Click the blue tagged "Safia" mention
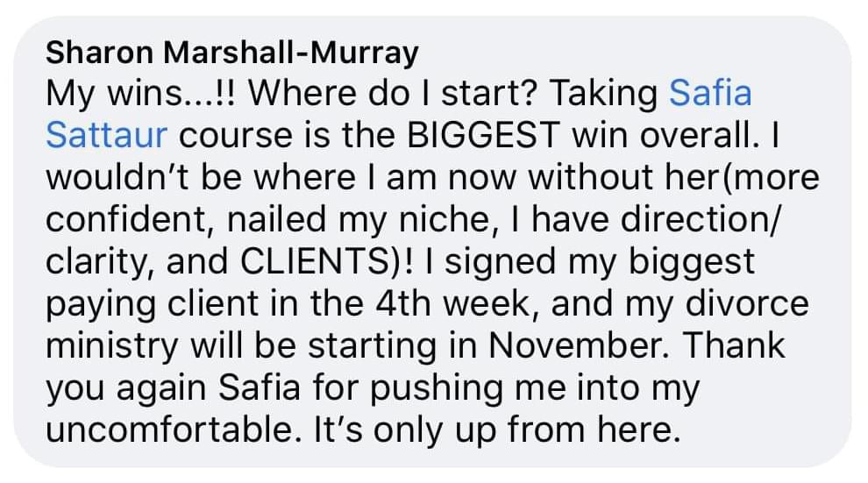This screenshot has height=483, width=868. point(711,95)
